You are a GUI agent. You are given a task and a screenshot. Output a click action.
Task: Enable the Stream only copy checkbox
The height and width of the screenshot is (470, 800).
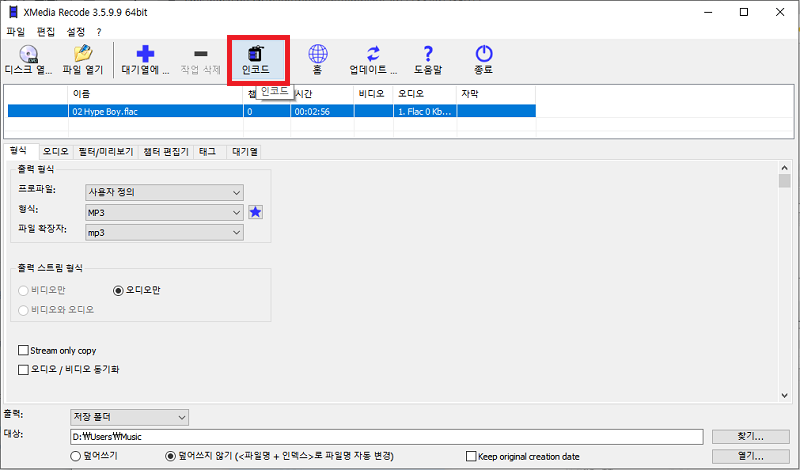click(x=24, y=351)
